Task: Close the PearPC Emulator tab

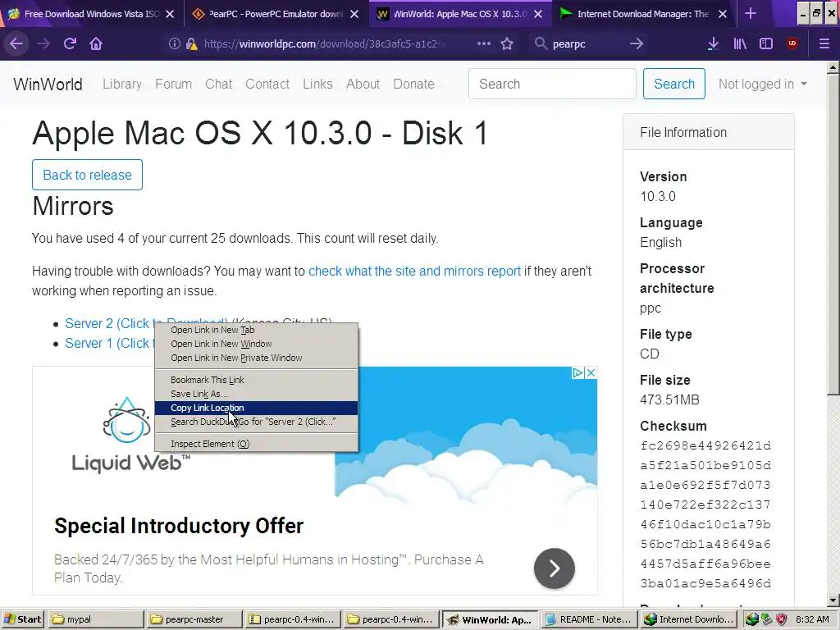Action: [x=354, y=15]
